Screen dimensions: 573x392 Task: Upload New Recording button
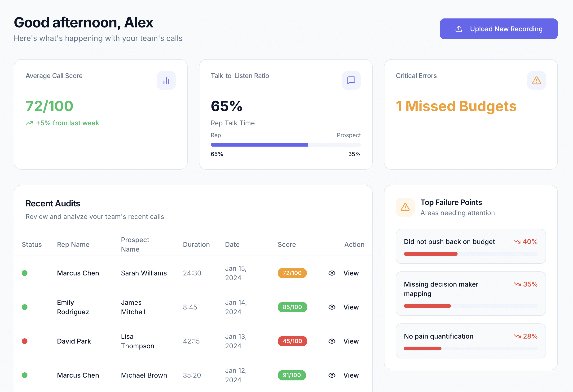[498, 29]
